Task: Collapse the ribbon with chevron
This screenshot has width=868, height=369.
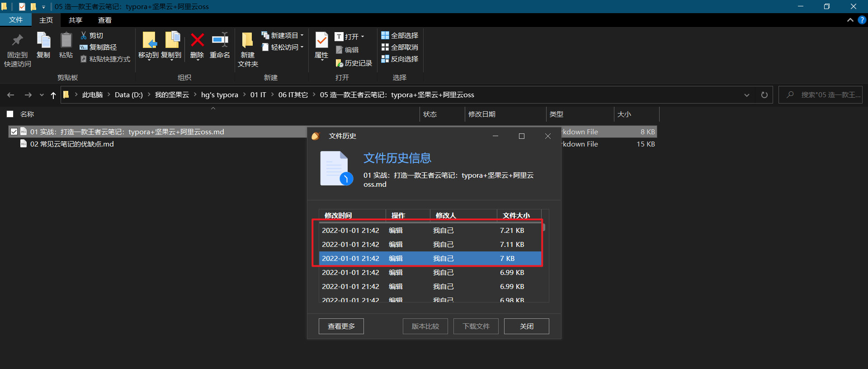Action: 850,20
